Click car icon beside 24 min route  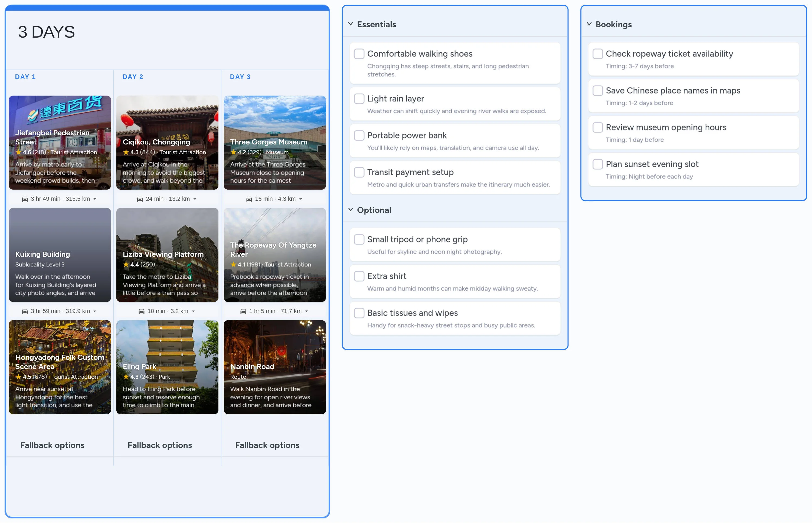point(140,199)
